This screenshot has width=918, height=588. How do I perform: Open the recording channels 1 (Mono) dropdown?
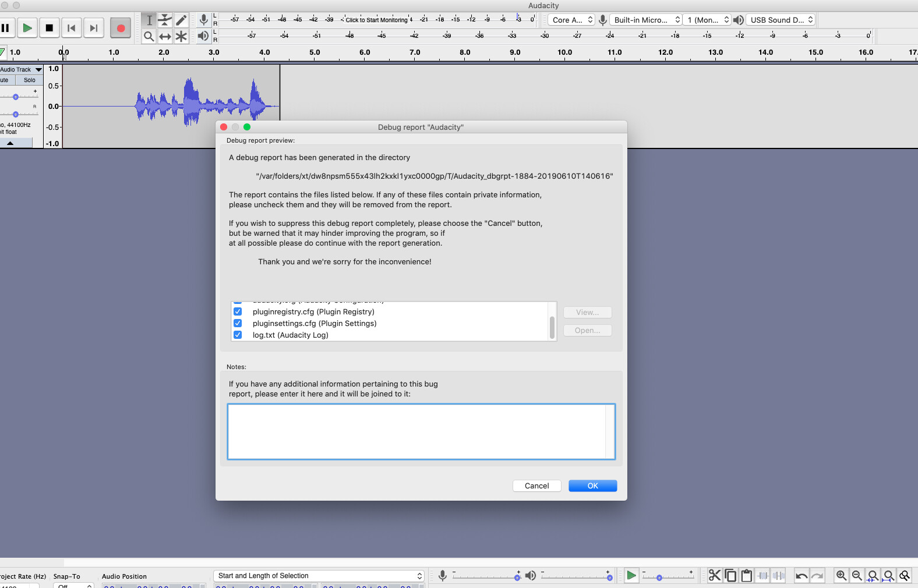(x=707, y=20)
